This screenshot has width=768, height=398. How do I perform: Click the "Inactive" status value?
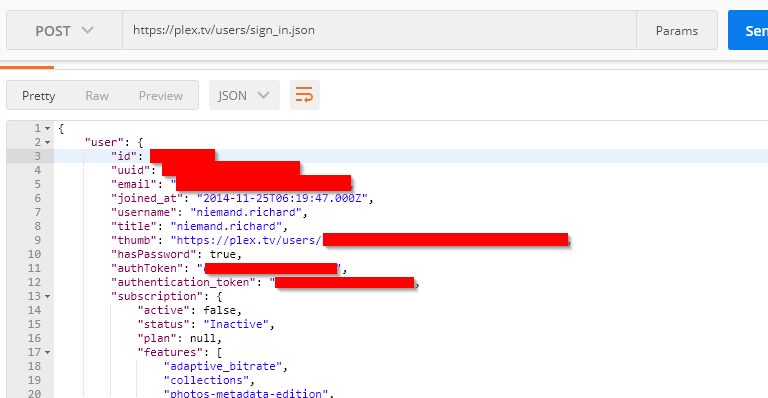236,325
